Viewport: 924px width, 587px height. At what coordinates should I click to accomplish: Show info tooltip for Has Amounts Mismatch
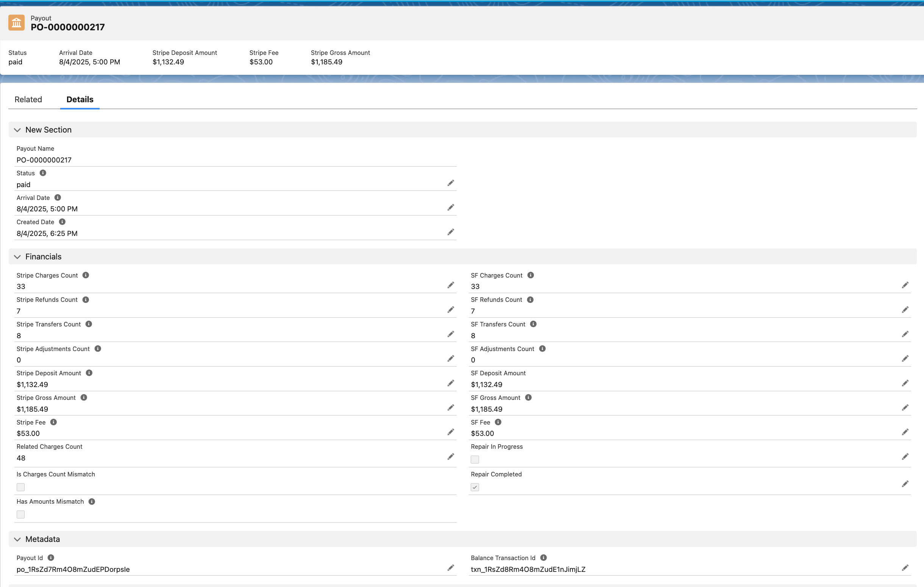[x=92, y=501]
